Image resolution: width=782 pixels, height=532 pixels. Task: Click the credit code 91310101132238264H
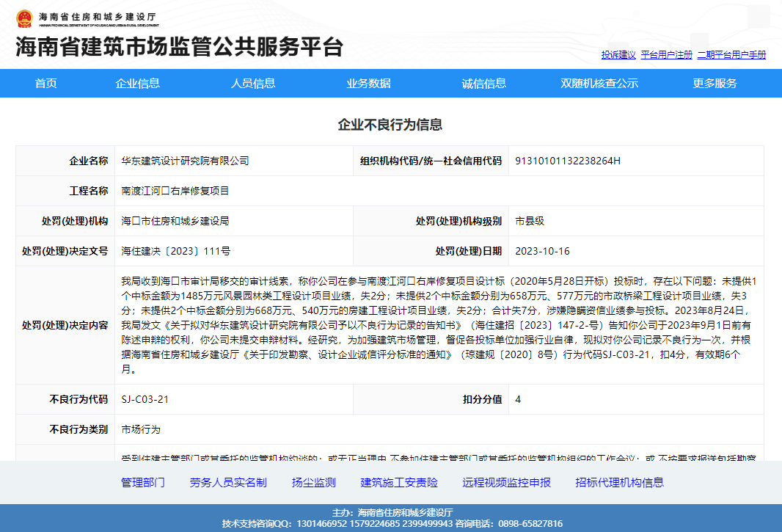click(568, 161)
